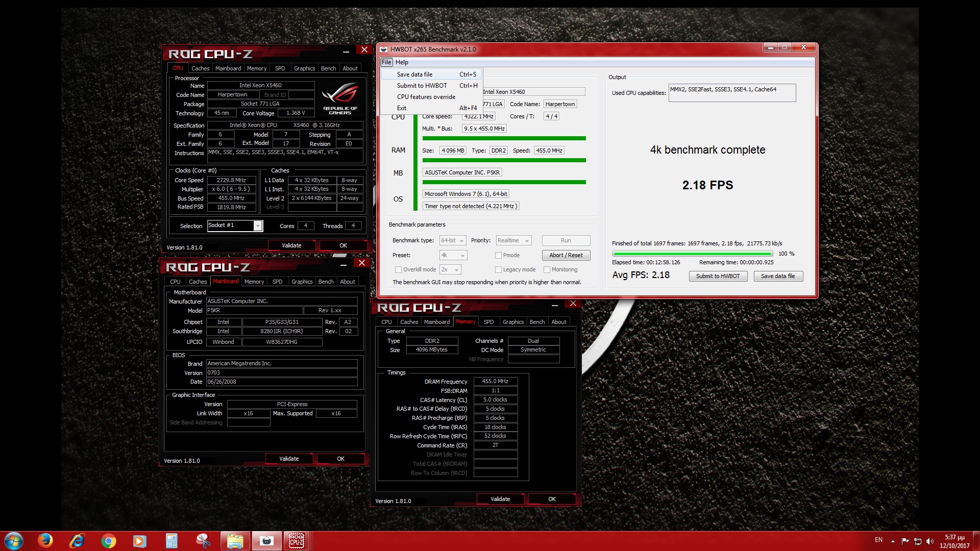980x551 pixels.
Task: Open Windows Explorer folder taskbar icon
Action: coord(235,541)
